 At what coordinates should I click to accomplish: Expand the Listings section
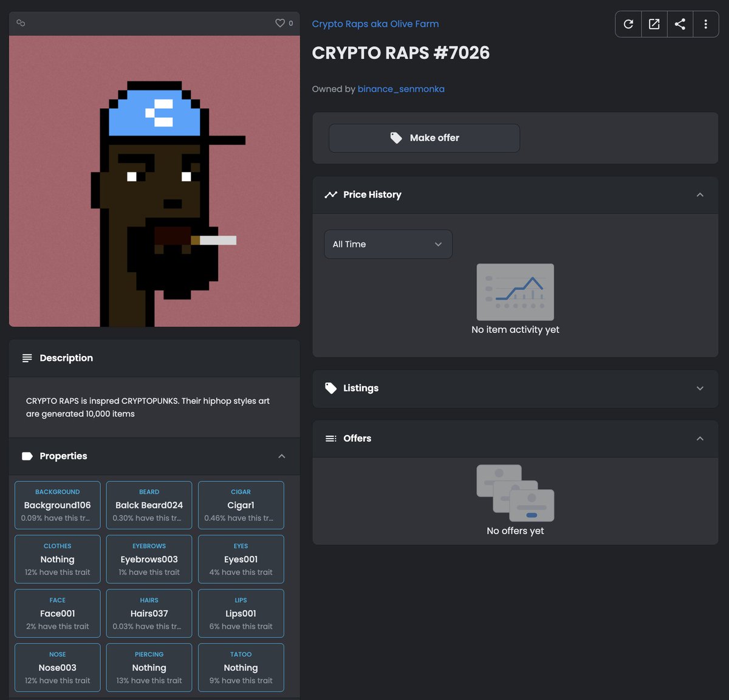(x=700, y=388)
